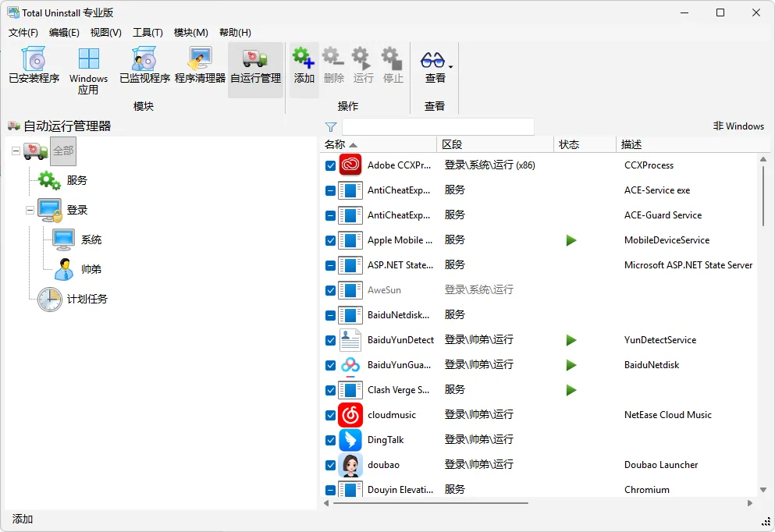
Task: Click the Adobe CCXProcess red icon
Action: tap(350, 165)
